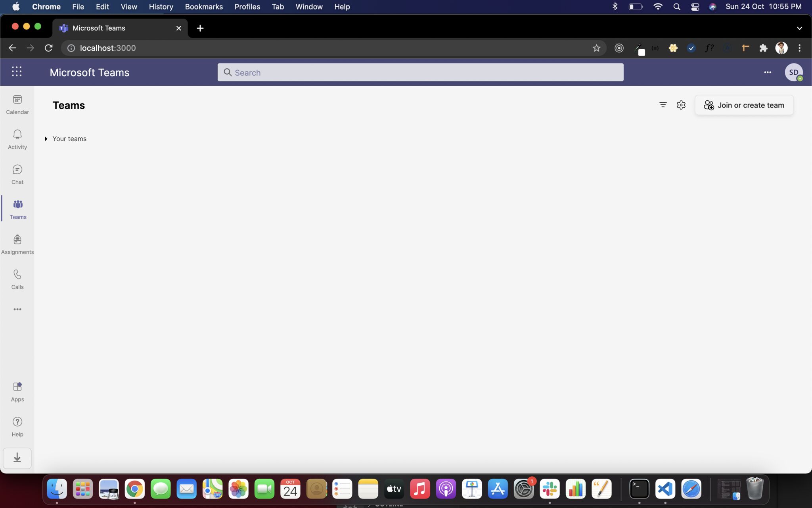
Task: Click Join or create team button
Action: pyautogui.click(x=744, y=105)
